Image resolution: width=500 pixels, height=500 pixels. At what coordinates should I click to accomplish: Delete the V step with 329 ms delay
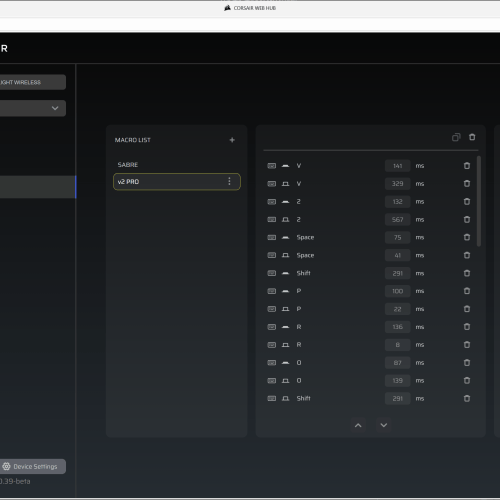(x=467, y=184)
